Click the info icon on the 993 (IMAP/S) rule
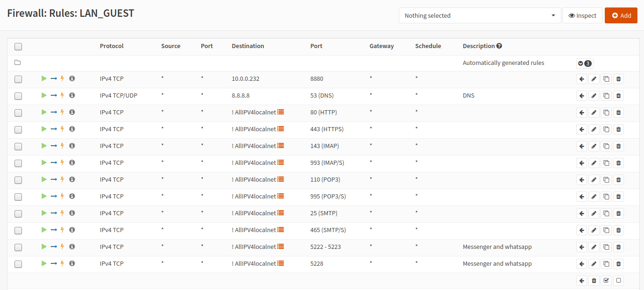This screenshot has height=290, width=644. tap(72, 163)
